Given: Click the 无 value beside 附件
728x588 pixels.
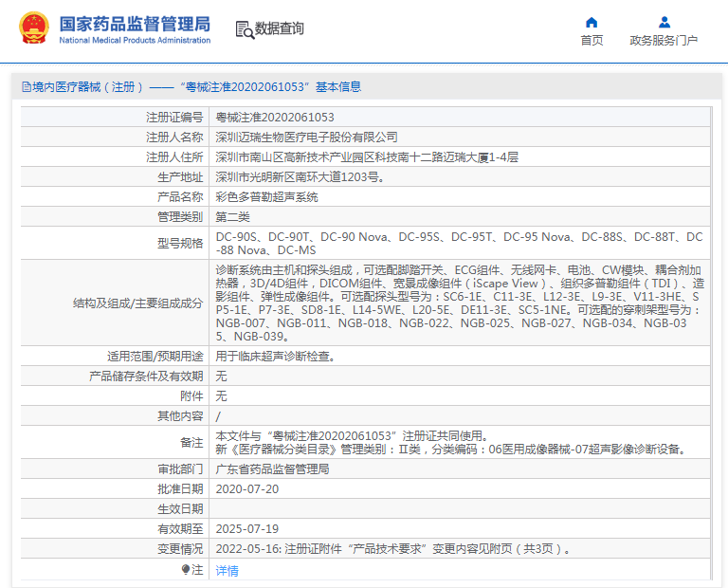Looking at the screenshot, I should pos(222,396).
